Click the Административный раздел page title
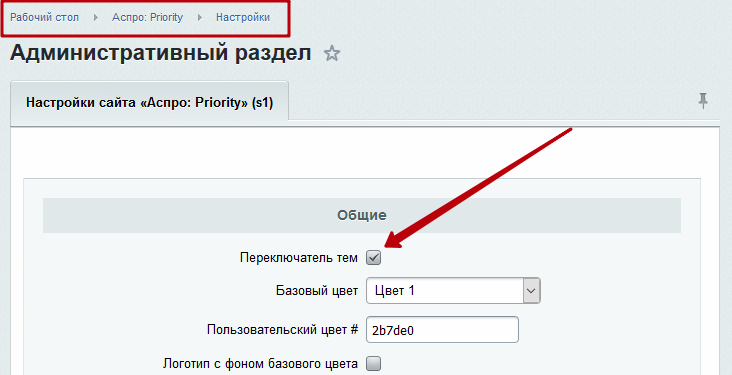 pyautogui.click(x=161, y=53)
